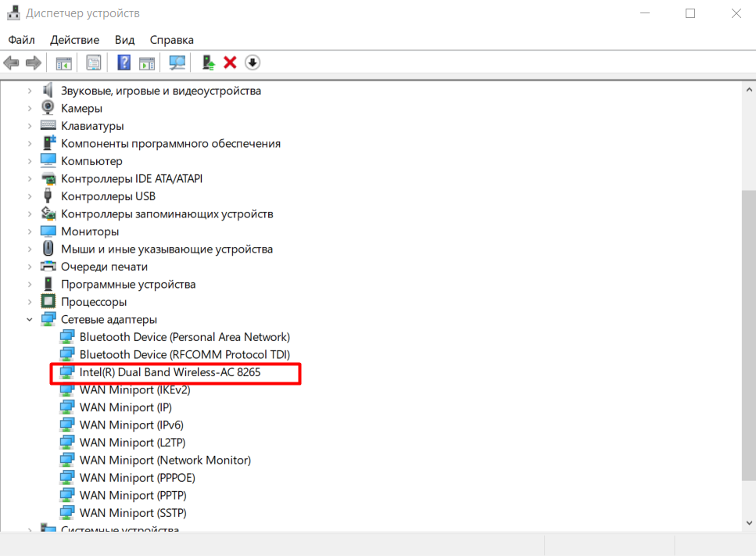Viewport: 756px width, 556px height.
Task: Select Контроллеры запоминающих устройств label
Action: 167,213
